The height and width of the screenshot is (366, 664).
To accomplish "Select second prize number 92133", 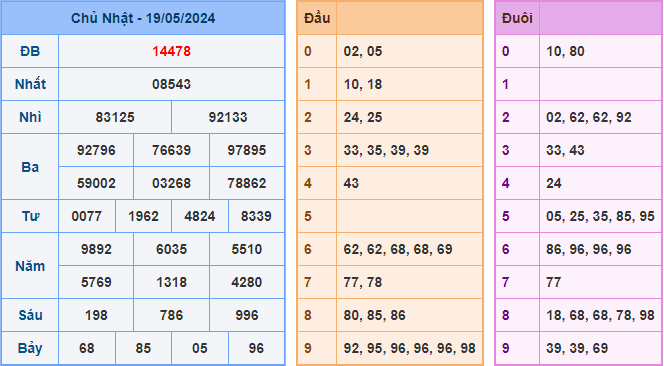I will click(x=228, y=117).
